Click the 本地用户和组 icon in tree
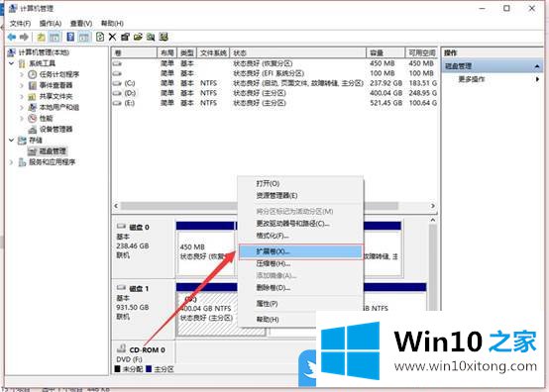The width and height of the screenshot is (549, 392). (33, 107)
